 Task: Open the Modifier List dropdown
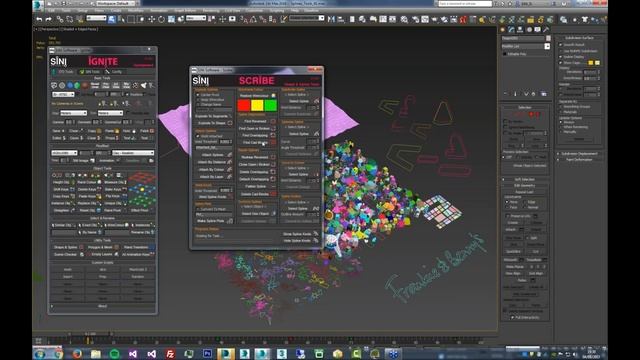pos(526,46)
